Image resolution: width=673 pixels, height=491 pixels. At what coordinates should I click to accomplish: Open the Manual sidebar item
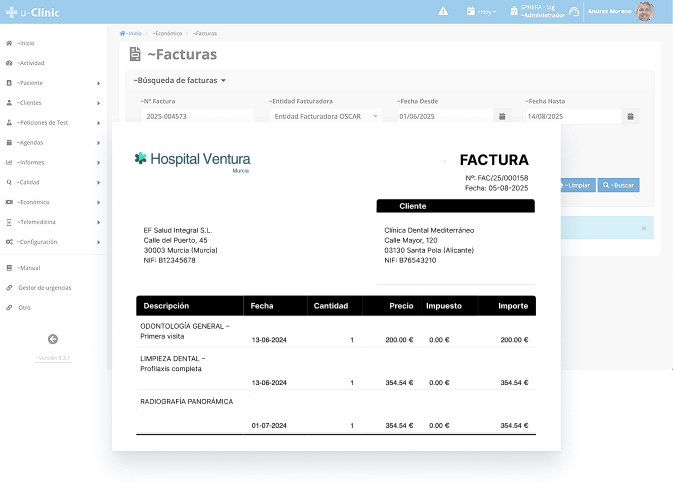[28, 268]
